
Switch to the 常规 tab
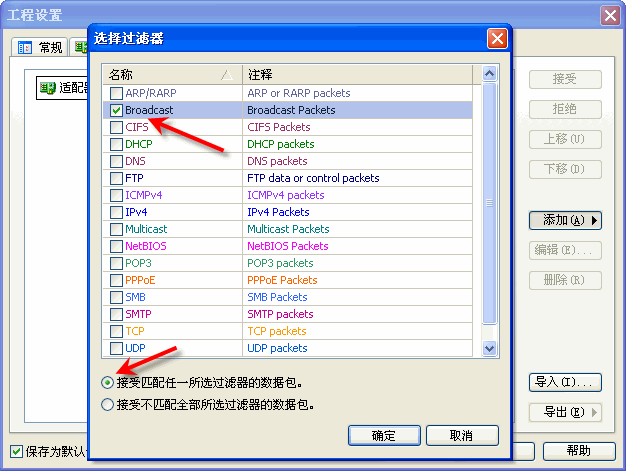(x=40, y=47)
